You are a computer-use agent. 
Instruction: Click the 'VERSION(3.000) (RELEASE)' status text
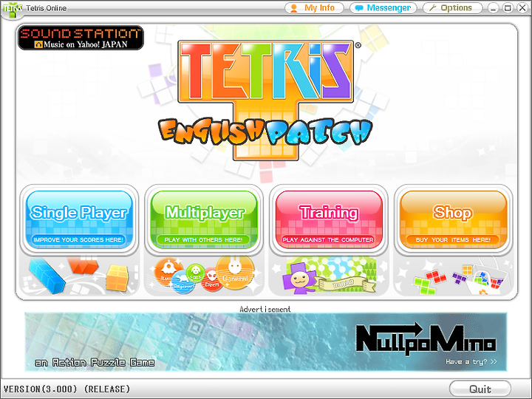coord(66,389)
